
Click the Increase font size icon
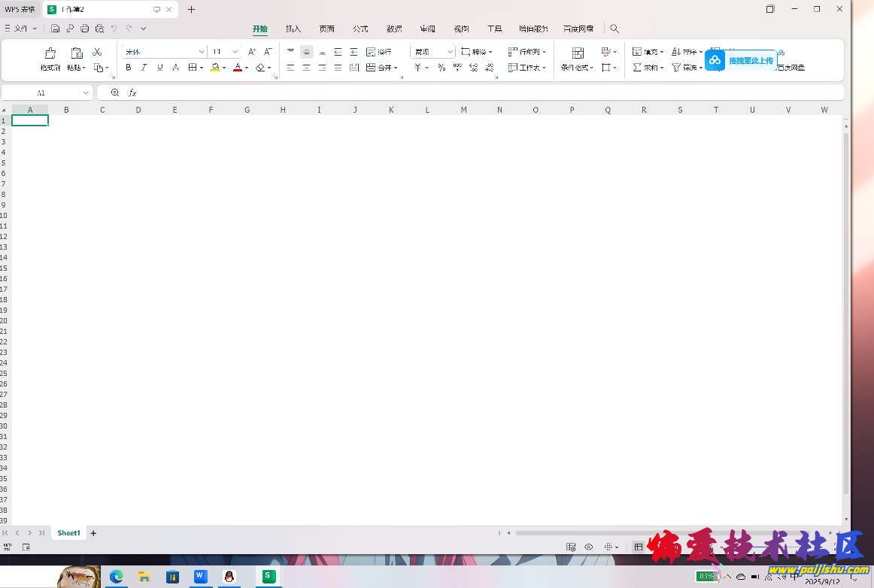(252, 52)
